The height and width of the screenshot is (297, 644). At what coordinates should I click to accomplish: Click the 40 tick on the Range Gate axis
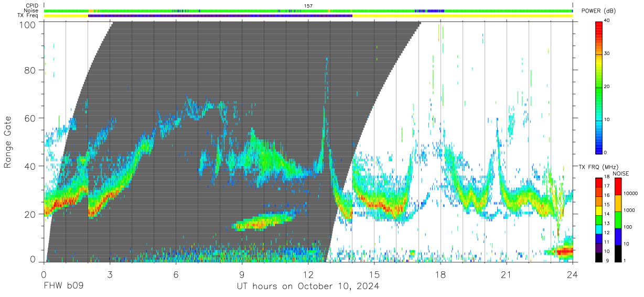pyautogui.click(x=30, y=167)
